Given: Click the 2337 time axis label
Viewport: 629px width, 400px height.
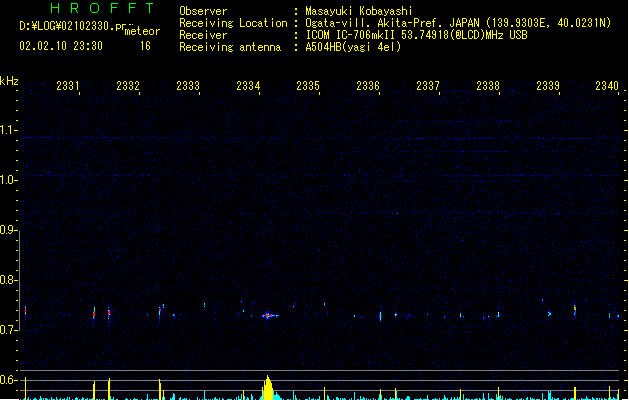Looking at the screenshot, I should coord(428,86).
